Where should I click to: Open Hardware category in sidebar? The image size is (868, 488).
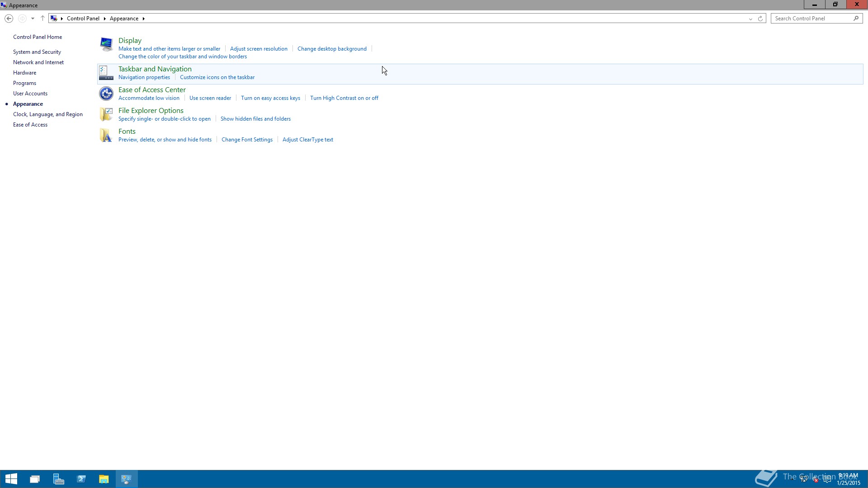point(24,73)
